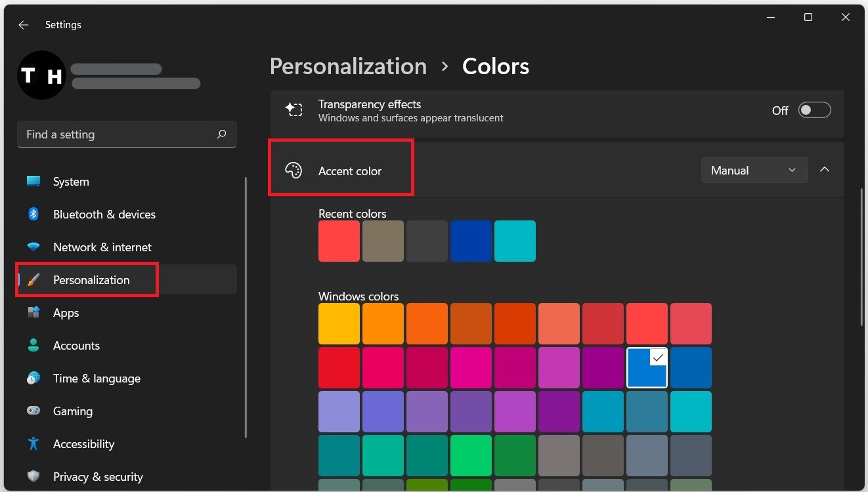Click Personalization in the breadcrumb
This screenshot has width=868, height=492.
(x=348, y=66)
